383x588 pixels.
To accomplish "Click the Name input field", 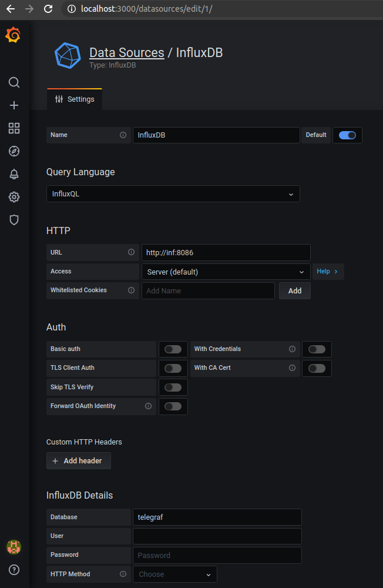I will click(216, 135).
